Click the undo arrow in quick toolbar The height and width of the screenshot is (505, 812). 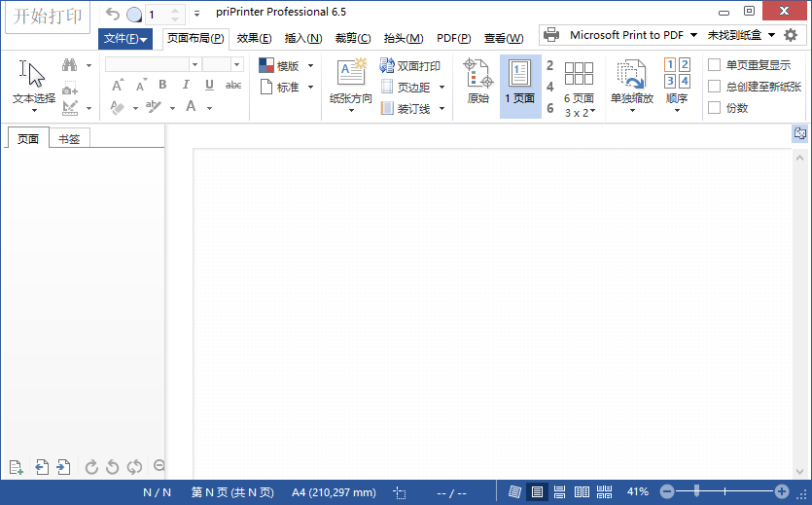tap(113, 14)
